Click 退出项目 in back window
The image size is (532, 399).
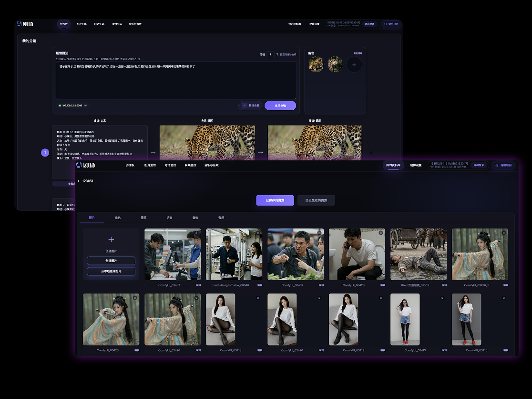click(x=391, y=24)
